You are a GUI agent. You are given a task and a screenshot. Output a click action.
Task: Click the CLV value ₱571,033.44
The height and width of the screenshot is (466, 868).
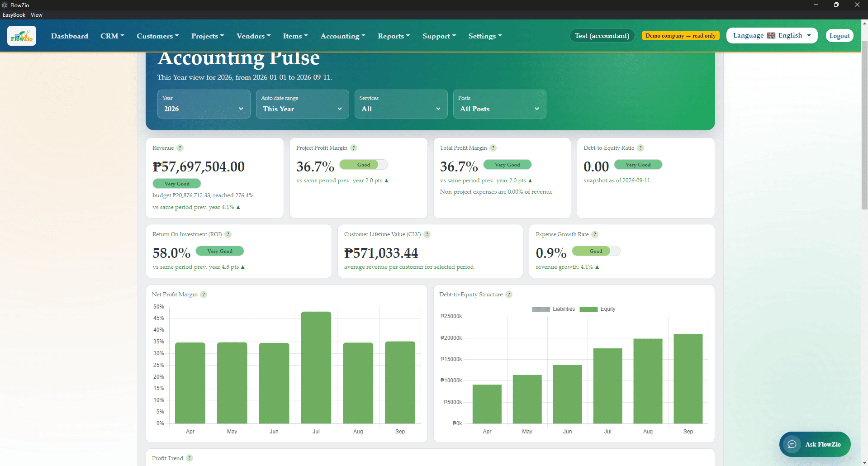tap(381, 253)
